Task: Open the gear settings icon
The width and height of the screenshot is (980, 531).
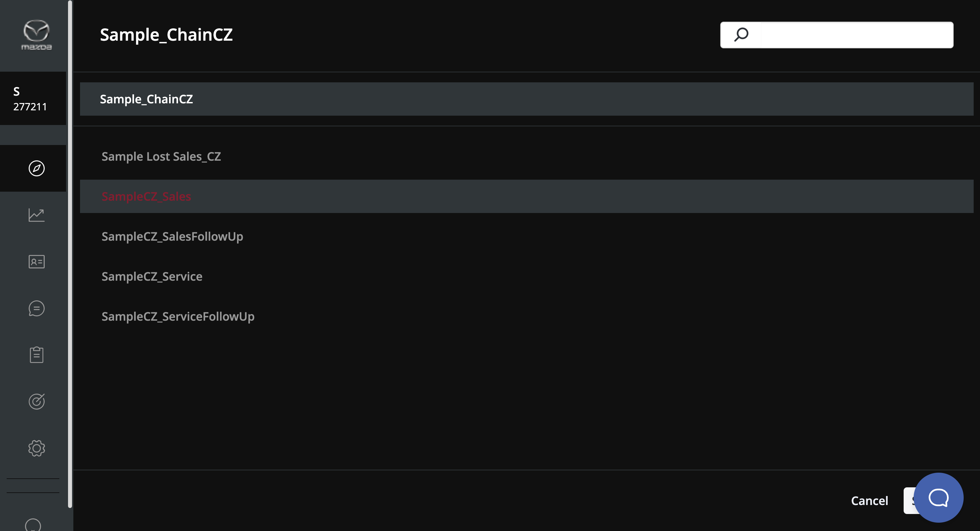Action: pos(37,448)
